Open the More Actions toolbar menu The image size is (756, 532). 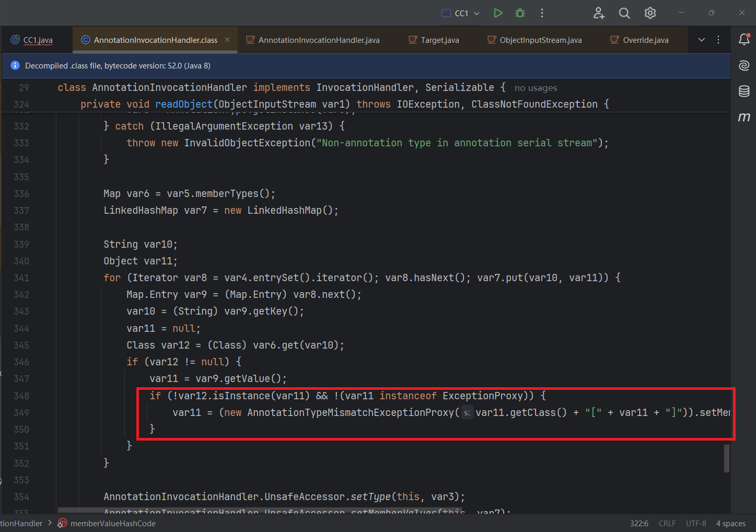(x=542, y=13)
